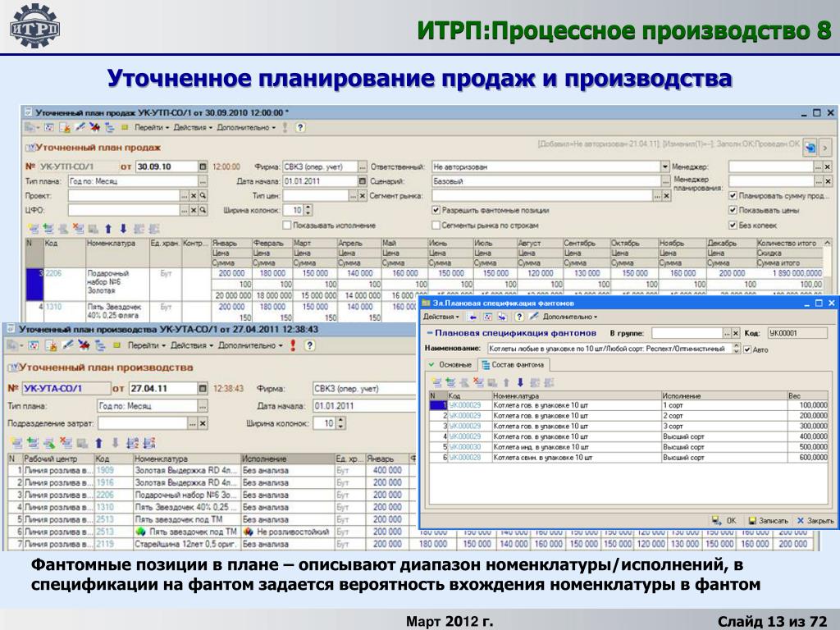Click Закрыть button in phantom specification

(x=815, y=520)
